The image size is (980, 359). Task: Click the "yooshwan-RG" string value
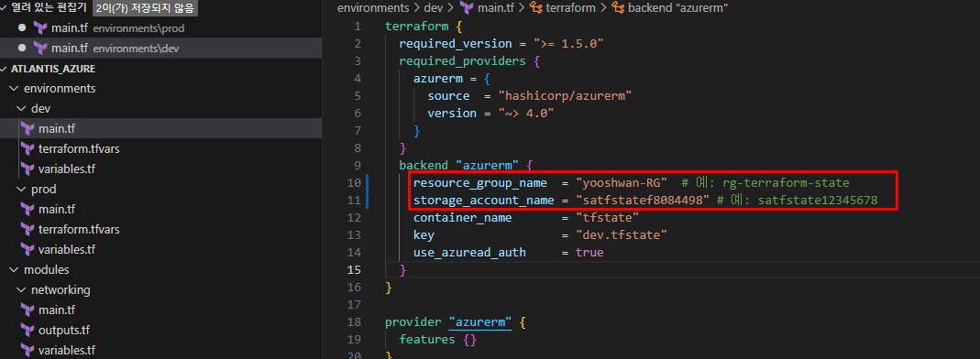[622, 183]
